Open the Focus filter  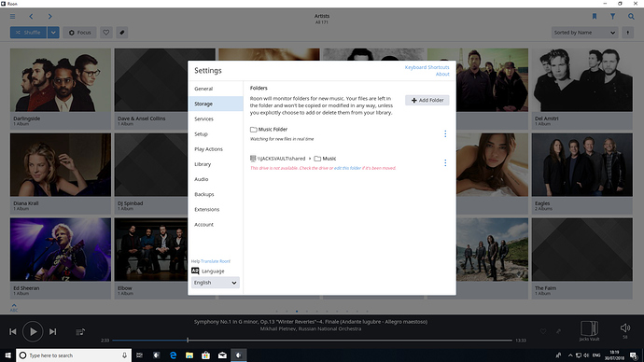(79, 33)
